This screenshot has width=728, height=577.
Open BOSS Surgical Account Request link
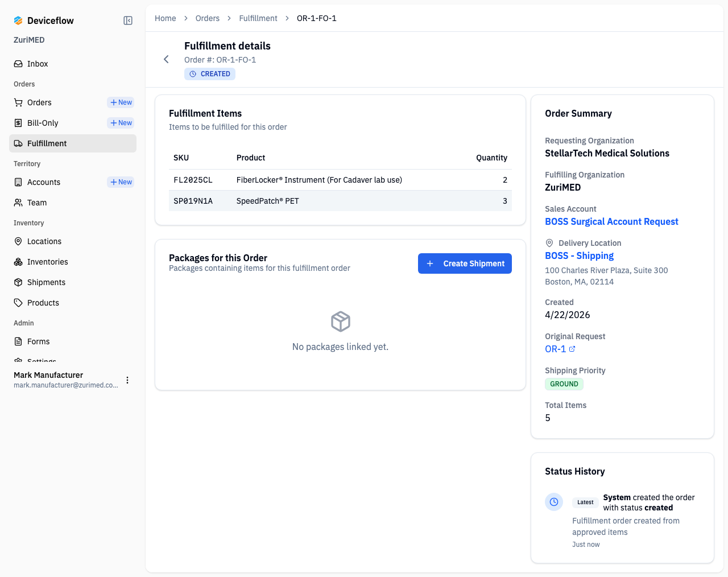point(611,221)
